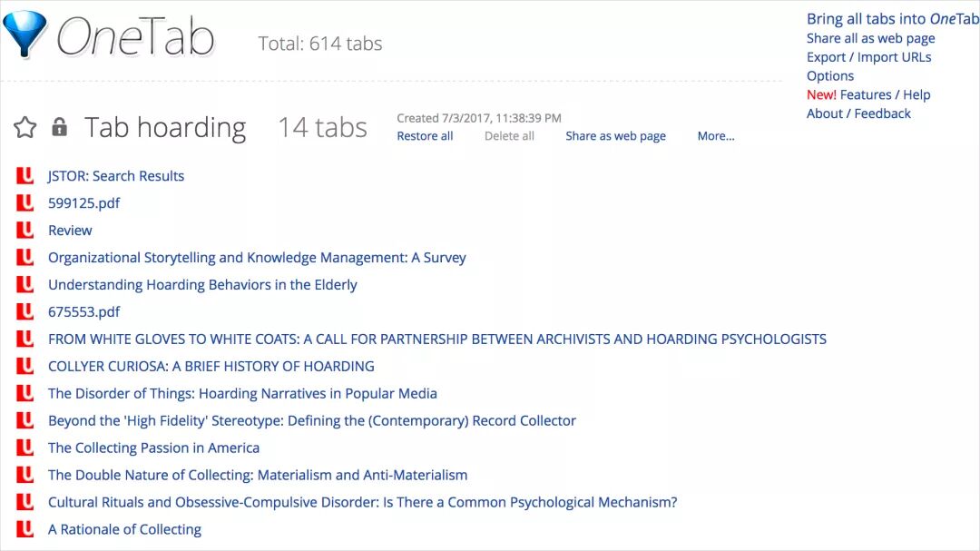Open FROM WHITE GLOVES TO WHITE COATS link
Screen dimensions: 980x551
436,339
